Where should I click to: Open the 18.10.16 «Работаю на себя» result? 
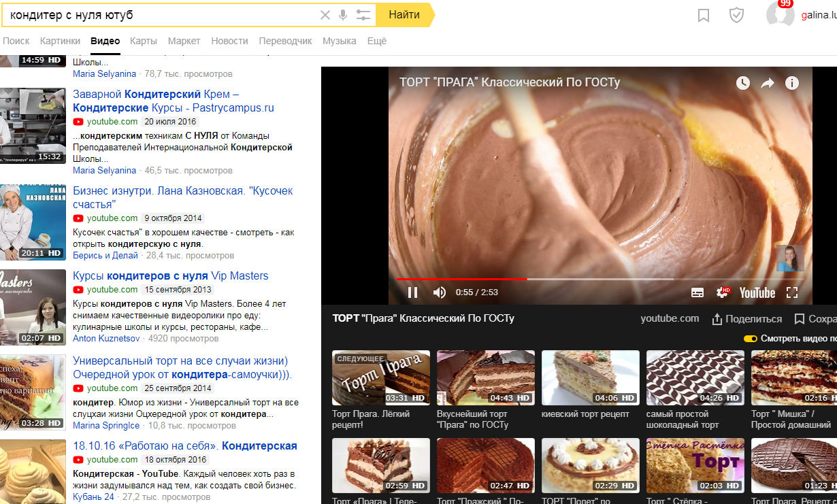click(185, 446)
